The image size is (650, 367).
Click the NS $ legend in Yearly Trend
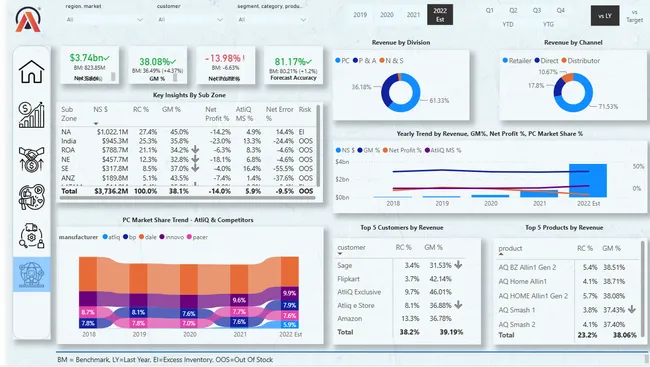345,150
